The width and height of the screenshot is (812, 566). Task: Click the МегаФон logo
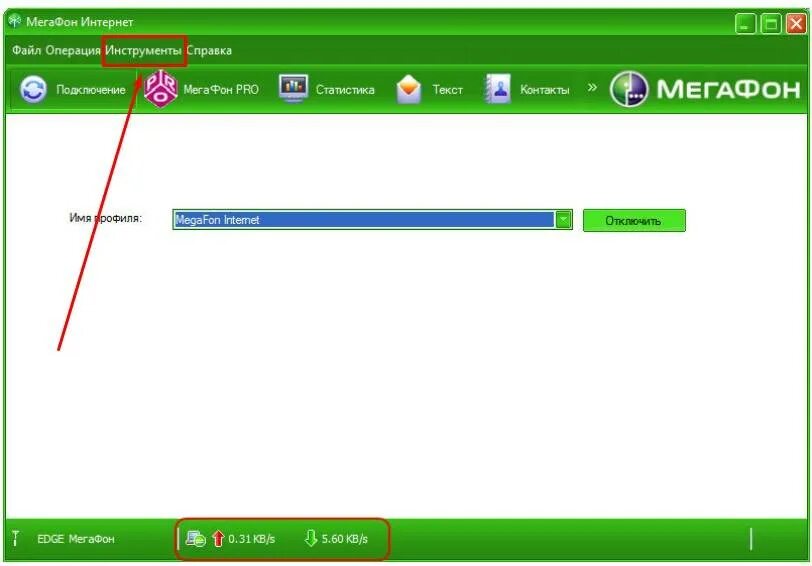pos(705,89)
